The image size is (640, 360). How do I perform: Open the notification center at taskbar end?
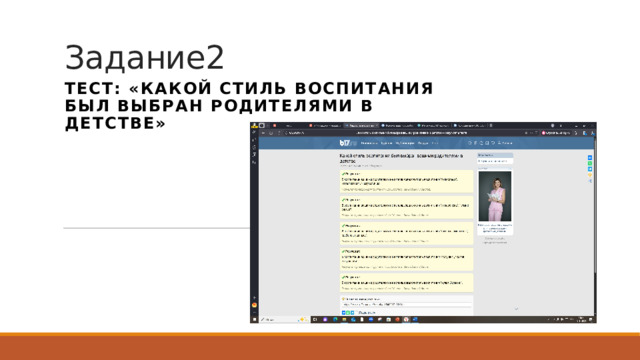tap(591, 320)
